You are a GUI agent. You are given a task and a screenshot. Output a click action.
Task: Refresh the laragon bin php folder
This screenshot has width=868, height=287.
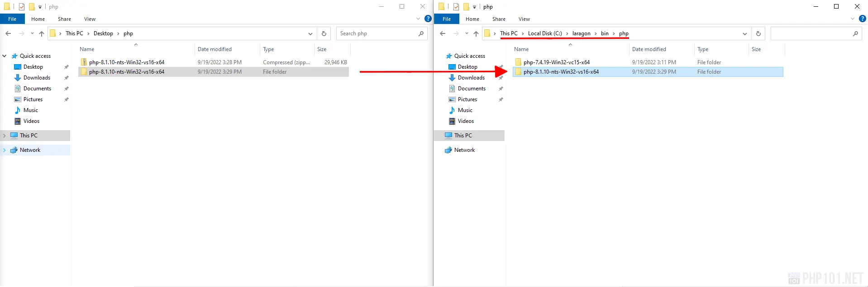pos(758,33)
